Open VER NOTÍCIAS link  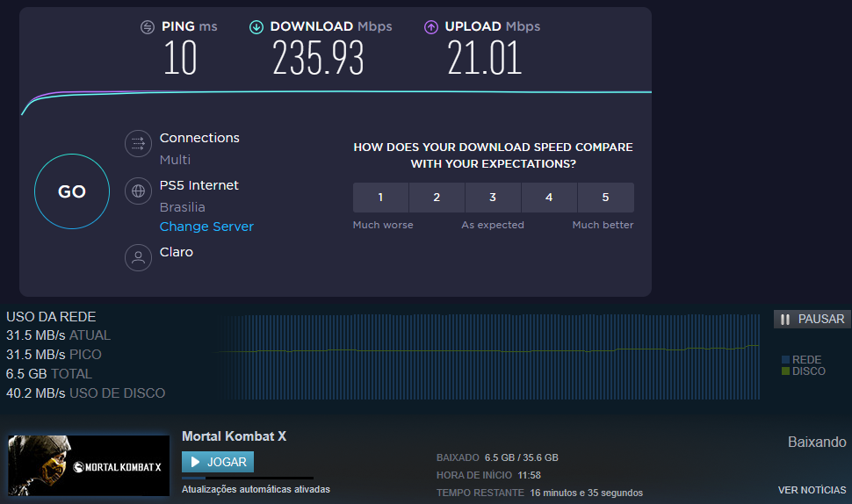pyautogui.click(x=812, y=490)
